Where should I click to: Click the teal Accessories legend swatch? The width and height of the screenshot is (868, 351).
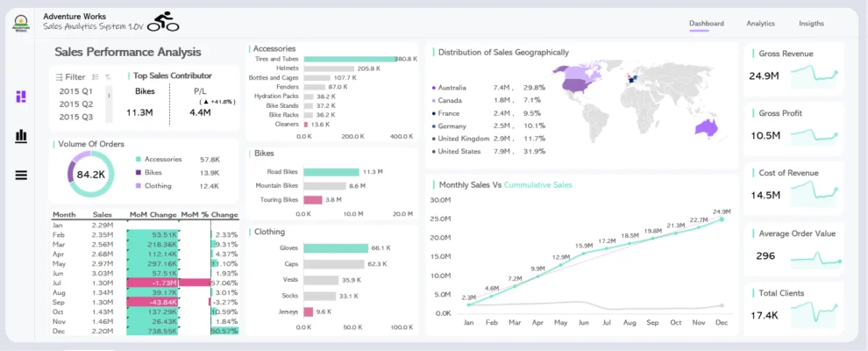point(138,160)
